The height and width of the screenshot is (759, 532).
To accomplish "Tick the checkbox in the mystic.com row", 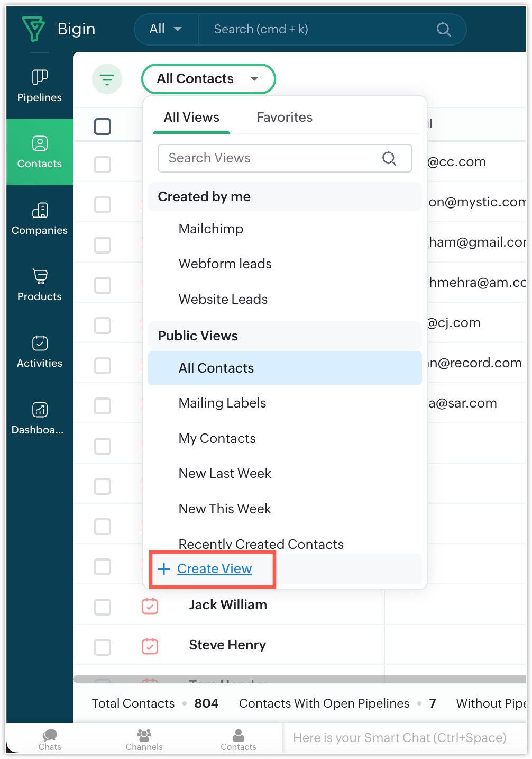I will pyautogui.click(x=103, y=205).
